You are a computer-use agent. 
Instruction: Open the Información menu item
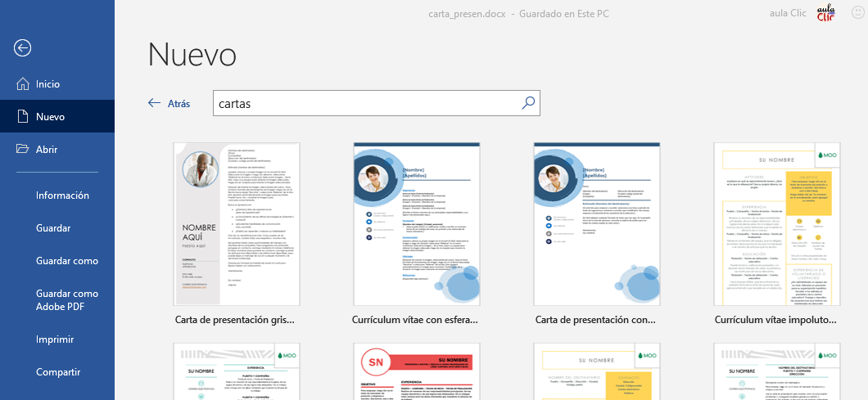(62, 196)
